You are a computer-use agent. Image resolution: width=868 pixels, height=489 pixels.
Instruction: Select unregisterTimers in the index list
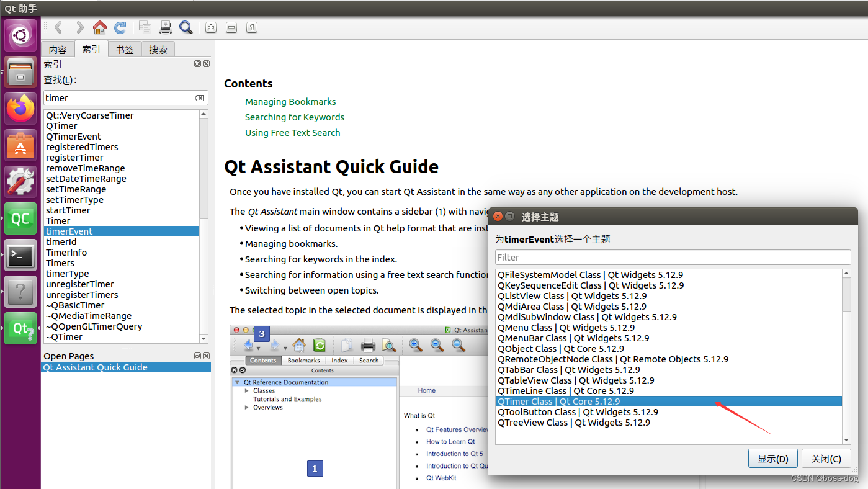pyautogui.click(x=122, y=295)
